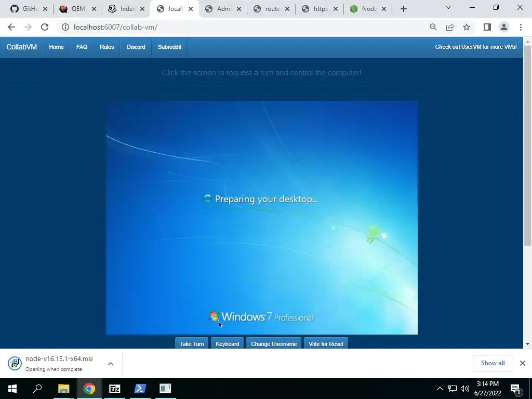Open the on-screen Keyboard button
The image size is (532, 399).
tap(228, 343)
